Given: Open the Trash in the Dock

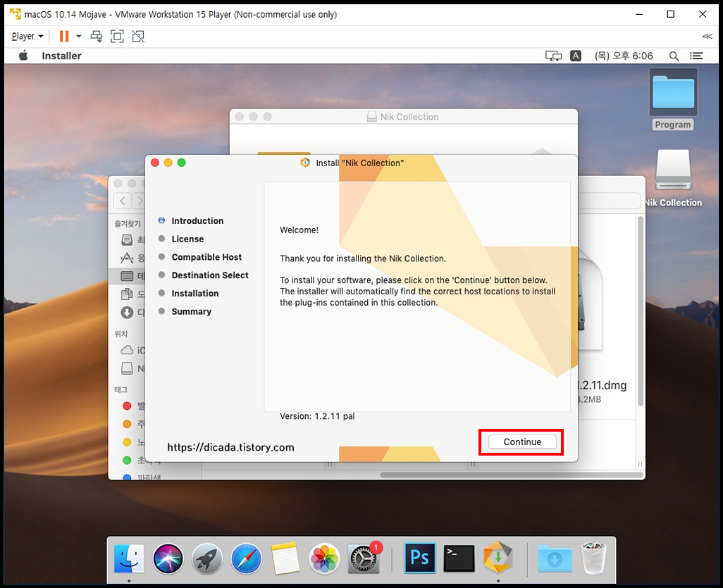Looking at the screenshot, I should 593,558.
